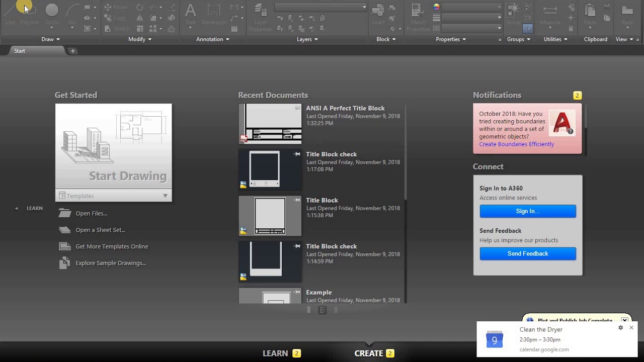Open the ANSI A Perfect Title Block thumbnail
The image size is (644, 362).
click(270, 124)
